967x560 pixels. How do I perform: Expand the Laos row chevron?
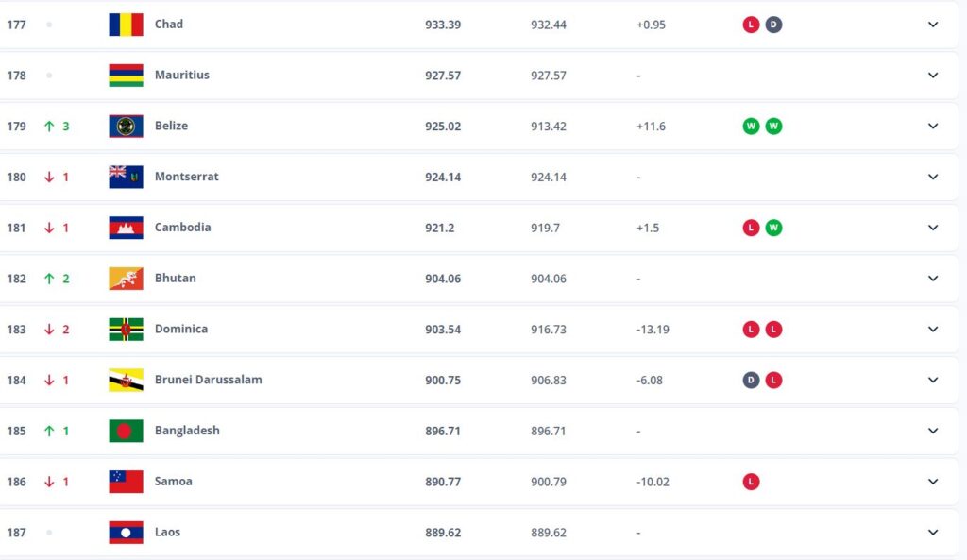933,533
